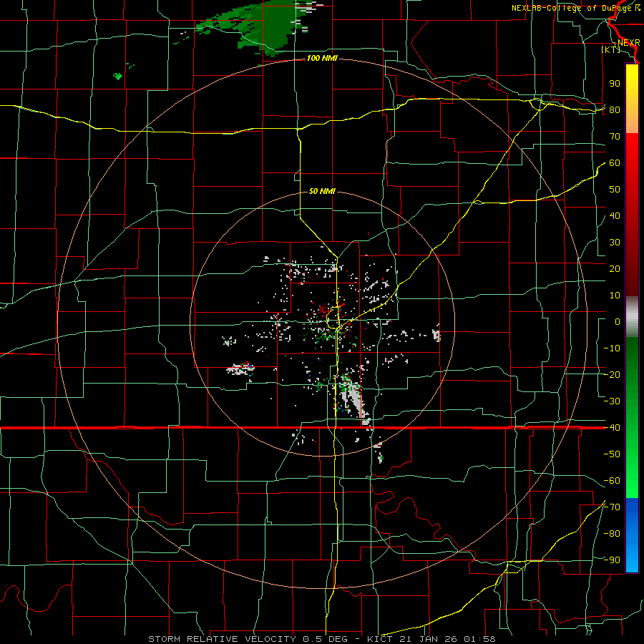
Task: Click the 60 value on the velocity scale
Action: (x=615, y=163)
